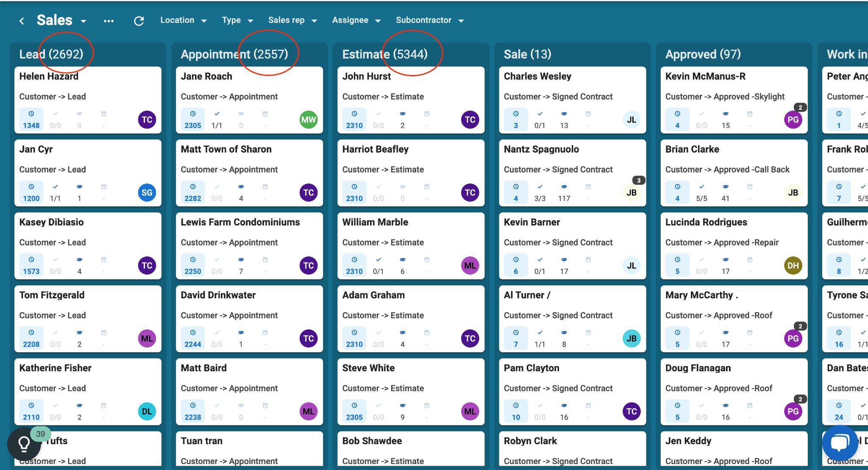Image resolution: width=868 pixels, height=470 pixels.
Task: Open the Lewis Farm Condominiums card
Action: pos(240,222)
